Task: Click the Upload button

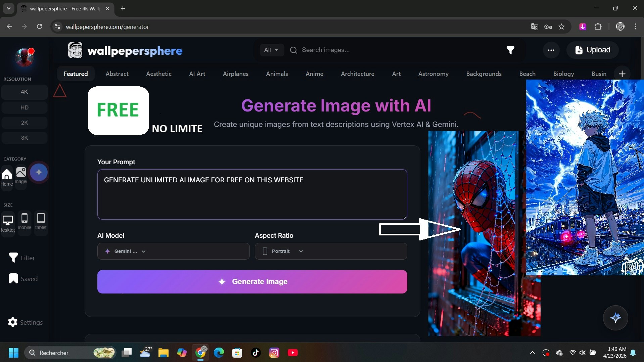Action: 593,50
